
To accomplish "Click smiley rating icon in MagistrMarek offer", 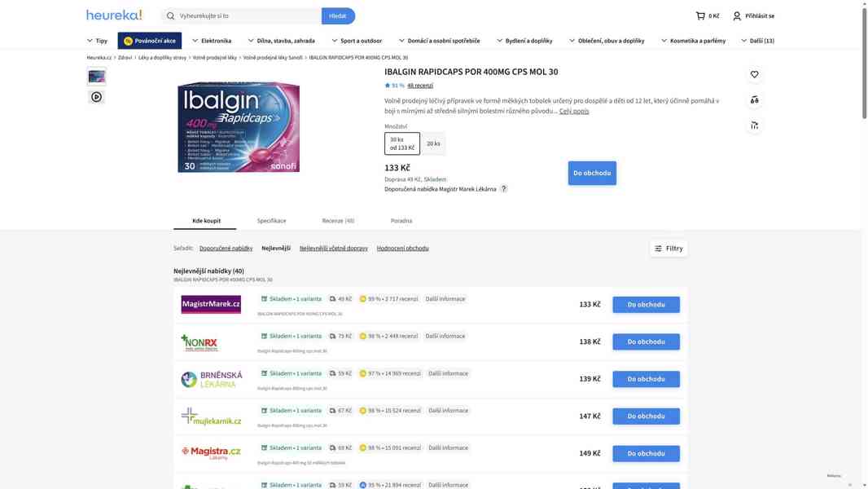I will tap(361, 297).
